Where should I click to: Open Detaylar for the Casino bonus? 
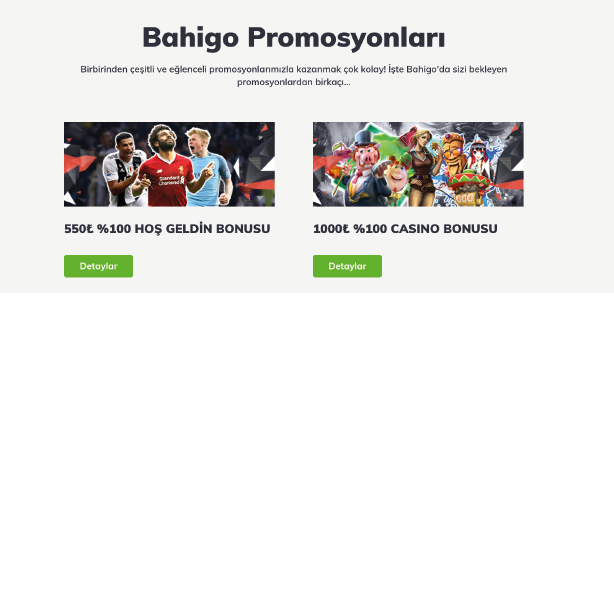tap(347, 266)
